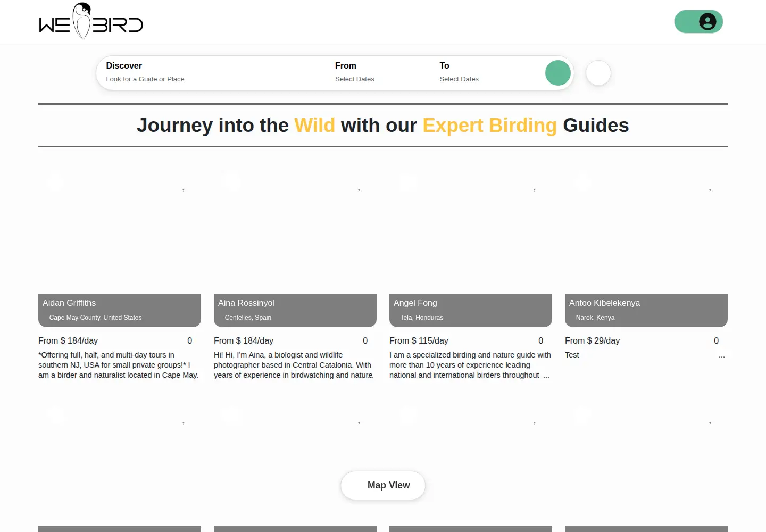Open Aina Rossinyol's guide profile name

[x=246, y=303]
